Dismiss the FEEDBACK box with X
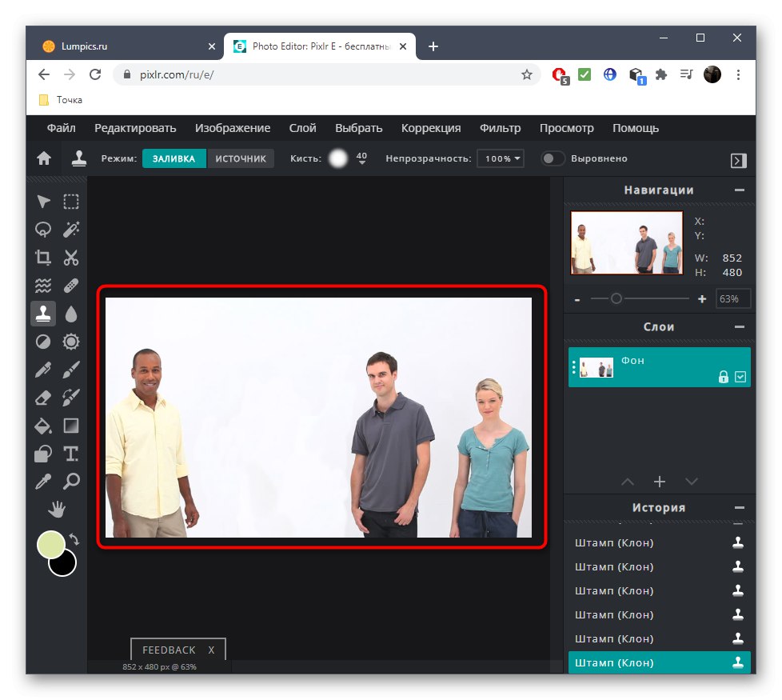 point(211,650)
